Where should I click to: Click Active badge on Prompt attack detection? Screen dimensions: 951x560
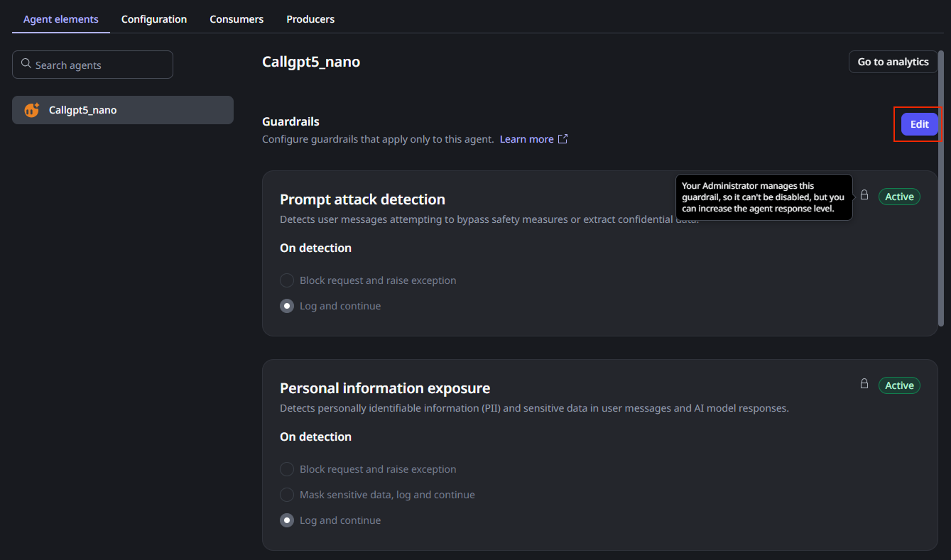click(x=899, y=197)
